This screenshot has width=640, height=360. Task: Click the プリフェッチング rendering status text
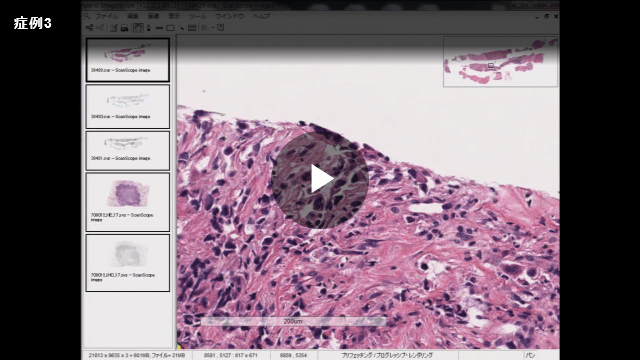point(387,356)
